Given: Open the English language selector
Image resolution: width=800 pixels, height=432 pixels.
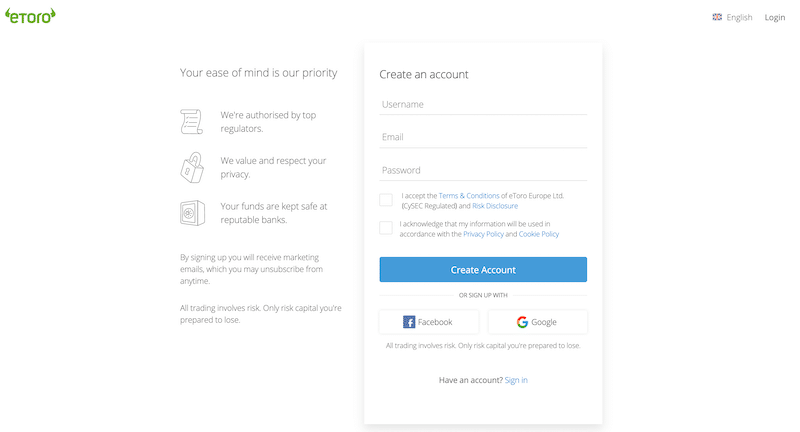Looking at the screenshot, I should (739, 17).
